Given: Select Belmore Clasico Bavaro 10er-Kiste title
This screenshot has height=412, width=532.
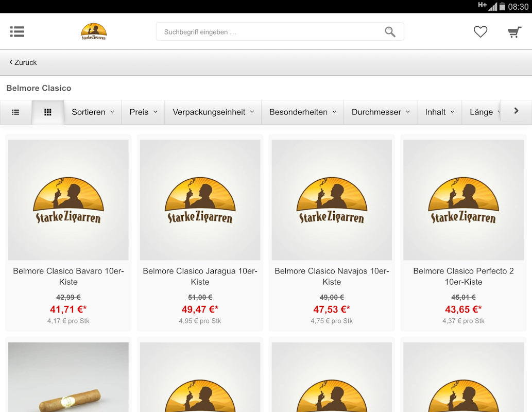Looking at the screenshot, I should click(x=68, y=276).
